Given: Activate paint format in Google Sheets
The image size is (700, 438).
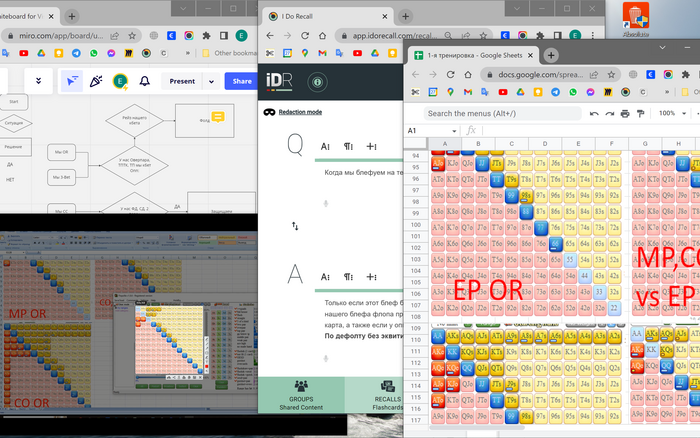Looking at the screenshot, I should point(641,114).
